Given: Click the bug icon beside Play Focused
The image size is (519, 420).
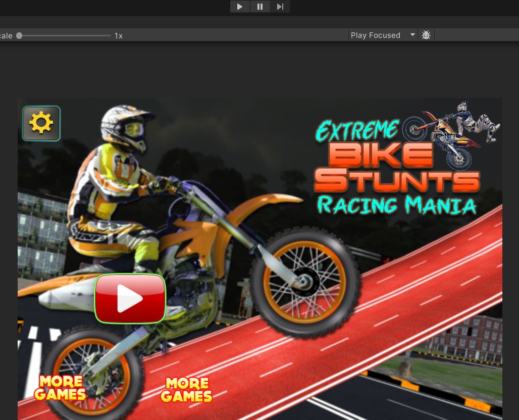Looking at the screenshot, I should [x=426, y=35].
